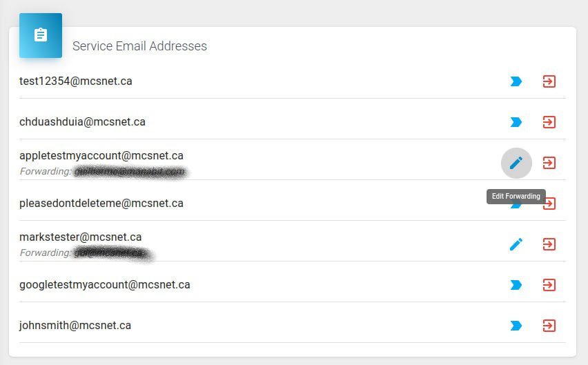588x365 pixels.
Task: Click red exit icon for appletestmyaccount@mcsnet.ca
Action: pyautogui.click(x=549, y=163)
